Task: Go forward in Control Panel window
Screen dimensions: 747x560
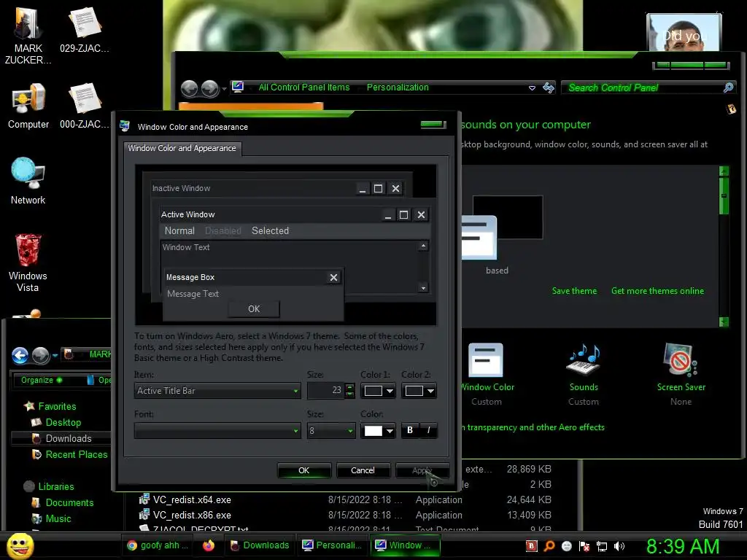Action: 209,88
